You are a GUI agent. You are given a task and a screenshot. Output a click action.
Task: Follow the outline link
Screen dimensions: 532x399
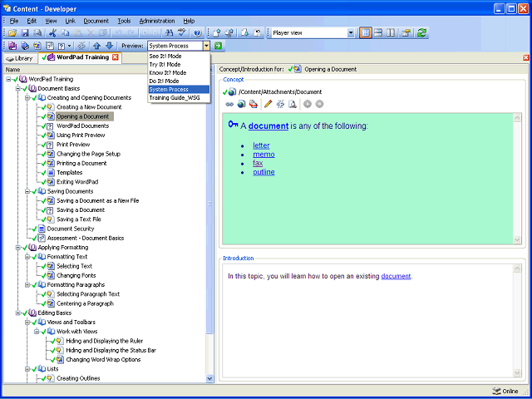tap(264, 172)
